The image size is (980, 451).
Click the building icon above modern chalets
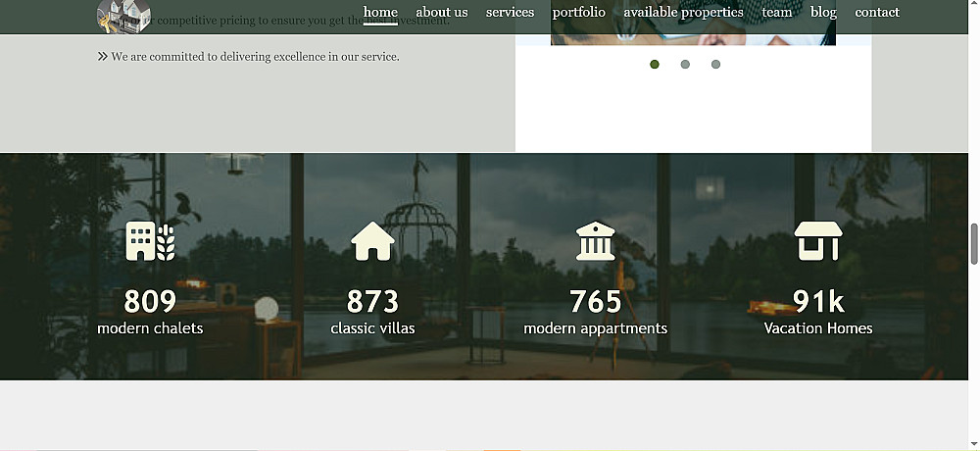(150, 241)
